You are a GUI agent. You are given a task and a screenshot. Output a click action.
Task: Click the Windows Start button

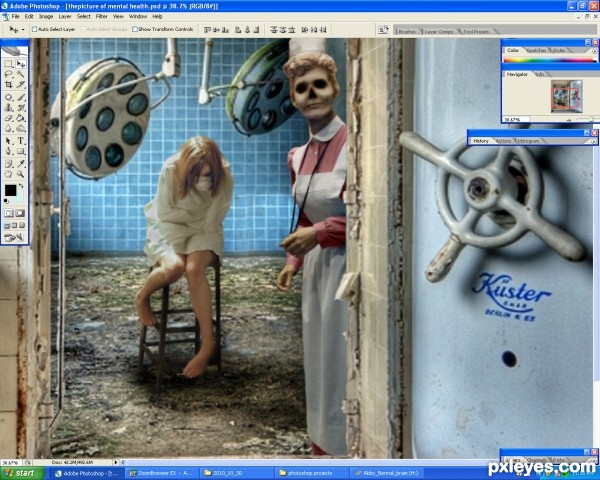click(x=22, y=473)
